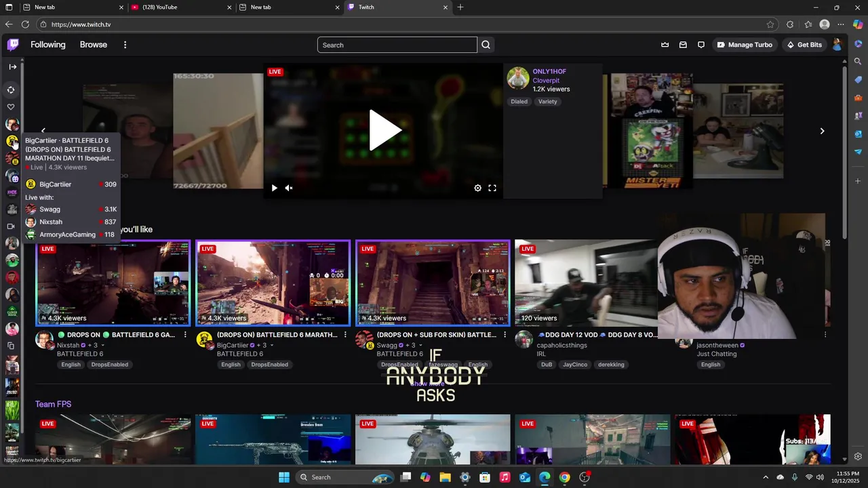Unmute the featured stream volume
868x488 pixels.
[289, 188]
